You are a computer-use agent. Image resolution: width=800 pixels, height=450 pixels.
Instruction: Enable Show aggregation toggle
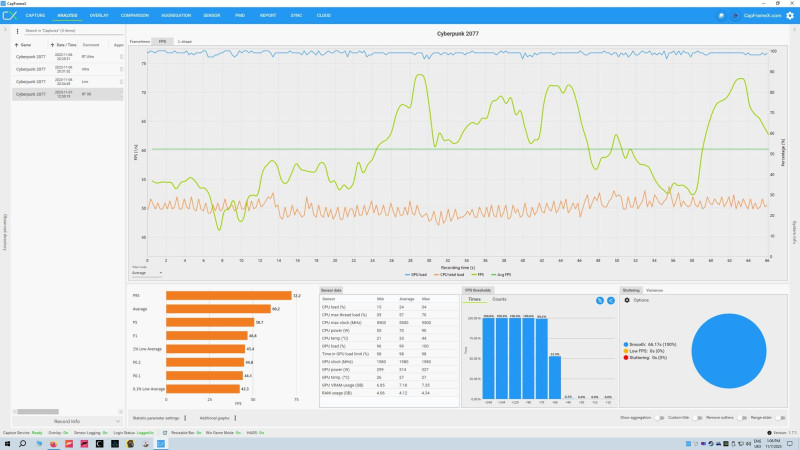coord(660,418)
